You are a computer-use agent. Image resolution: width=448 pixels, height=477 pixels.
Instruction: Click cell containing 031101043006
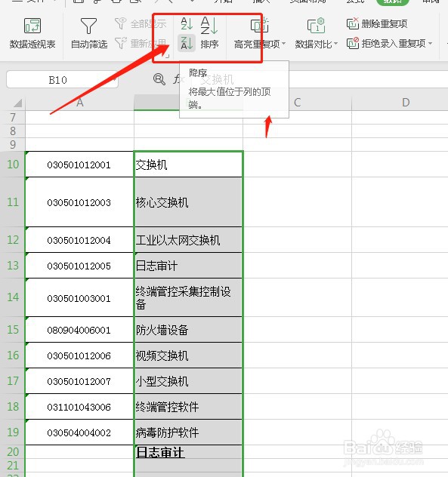pos(79,407)
